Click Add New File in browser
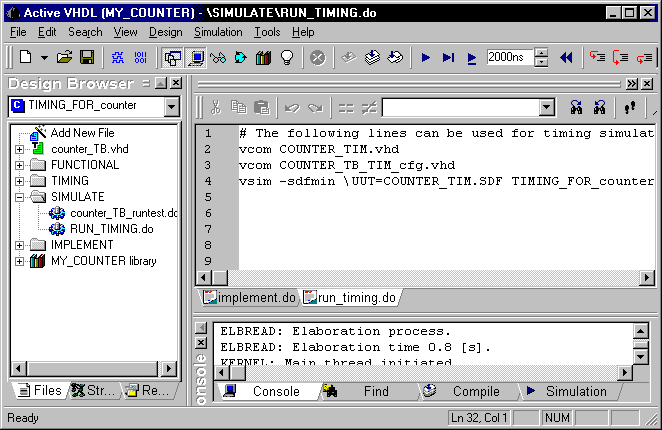The height and width of the screenshot is (430, 662). (x=82, y=133)
